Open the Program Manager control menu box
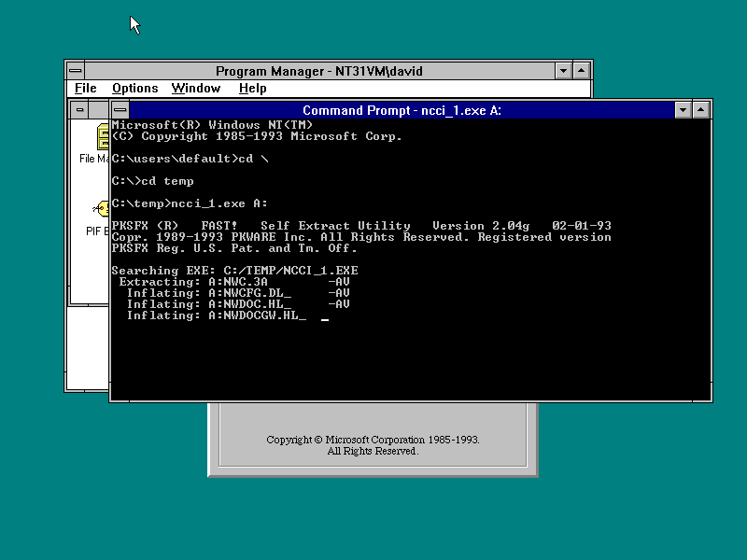This screenshot has width=747, height=560. [76, 71]
